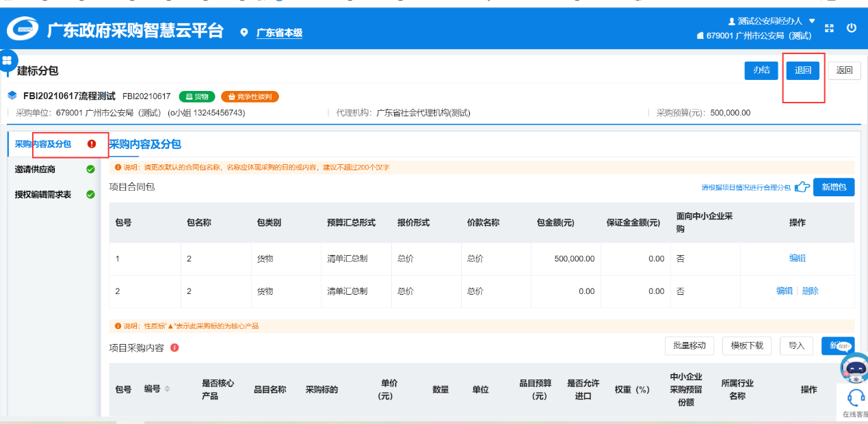Sort by the 编号 column arrows

pos(167,388)
